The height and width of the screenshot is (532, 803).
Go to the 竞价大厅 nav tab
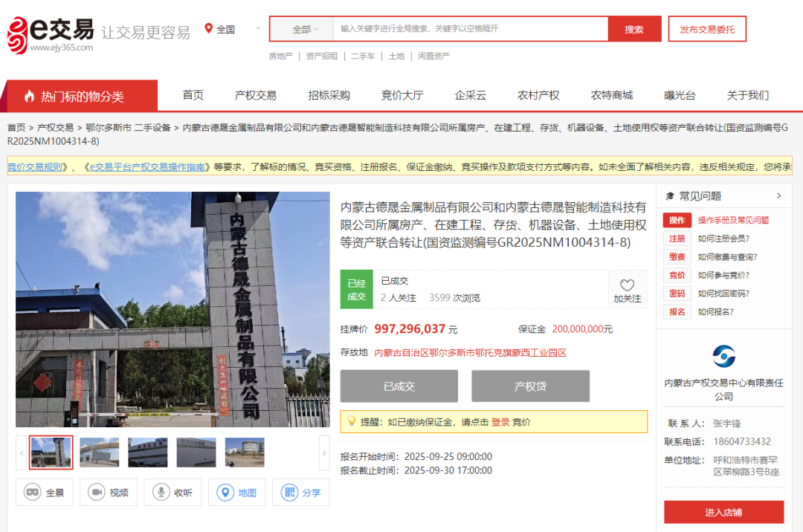tap(402, 95)
